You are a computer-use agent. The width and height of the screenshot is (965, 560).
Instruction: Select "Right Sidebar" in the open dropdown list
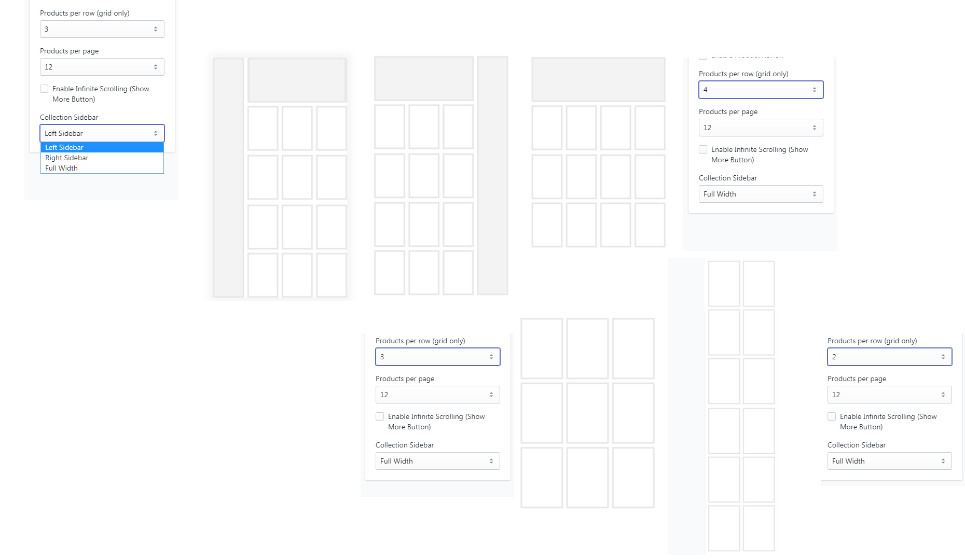click(67, 158)
